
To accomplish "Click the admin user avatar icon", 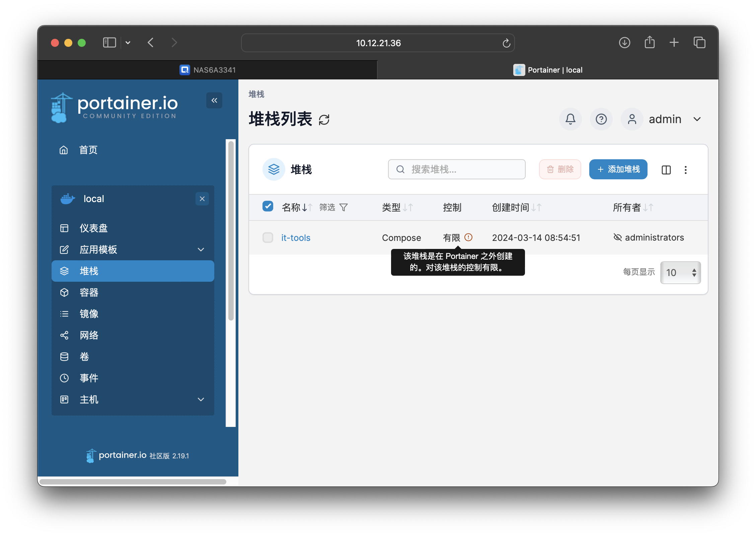I will [x=632, y=119].
